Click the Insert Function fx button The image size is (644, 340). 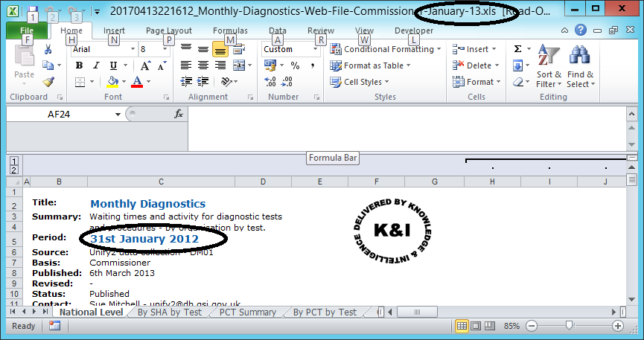click(179, 114)
